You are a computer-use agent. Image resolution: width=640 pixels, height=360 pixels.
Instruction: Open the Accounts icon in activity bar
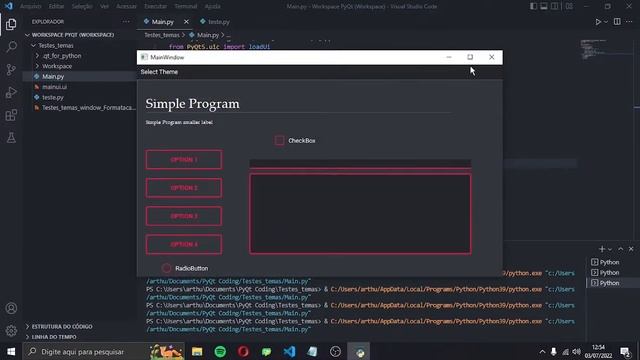click(x=11, y=308)
